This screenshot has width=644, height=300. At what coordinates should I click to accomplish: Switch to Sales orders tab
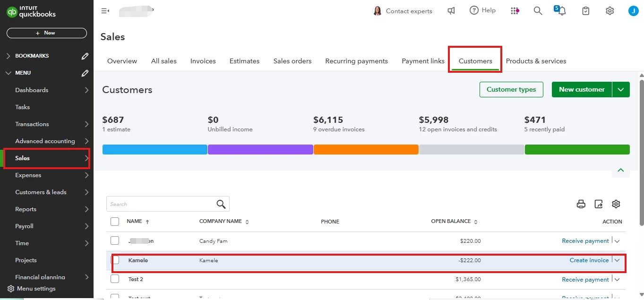click(x=292, y=61)
